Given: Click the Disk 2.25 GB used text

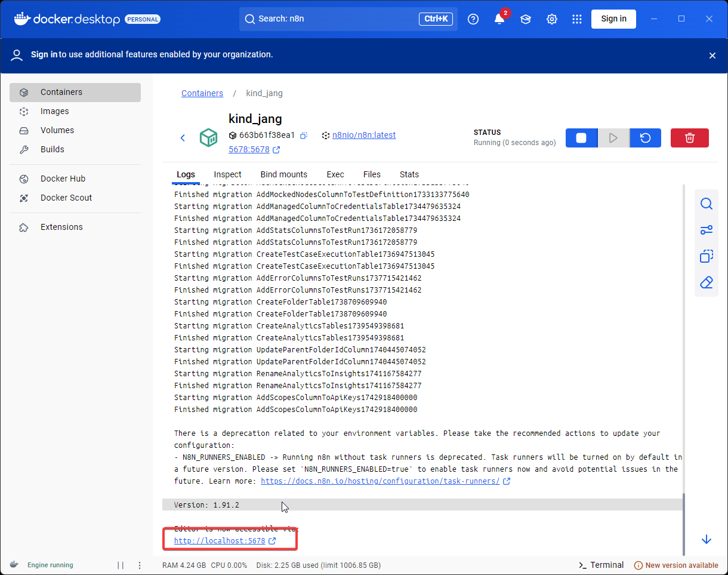Looking at the screenshot, I should (x=319, y=565).
